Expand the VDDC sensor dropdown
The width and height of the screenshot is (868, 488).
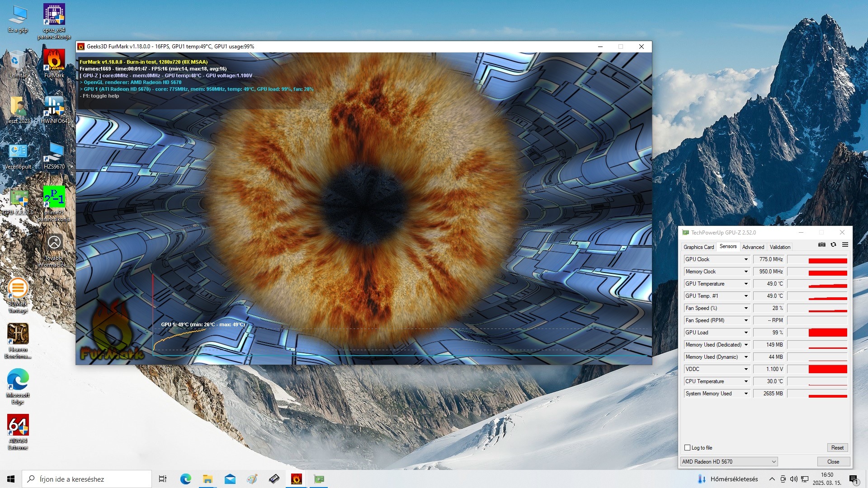[x=746, y=369]
